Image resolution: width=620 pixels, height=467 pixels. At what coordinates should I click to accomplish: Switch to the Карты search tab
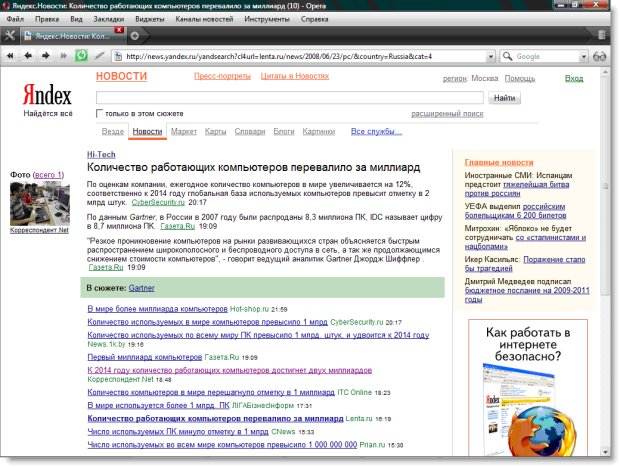[215, 131]
